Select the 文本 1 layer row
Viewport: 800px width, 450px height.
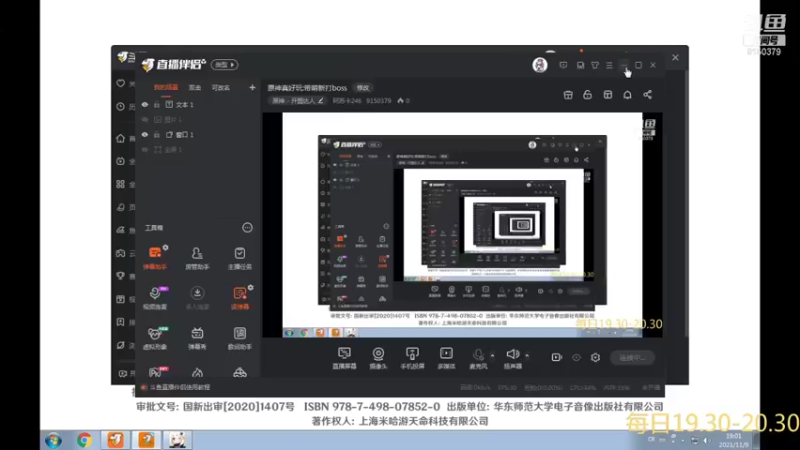199,105
